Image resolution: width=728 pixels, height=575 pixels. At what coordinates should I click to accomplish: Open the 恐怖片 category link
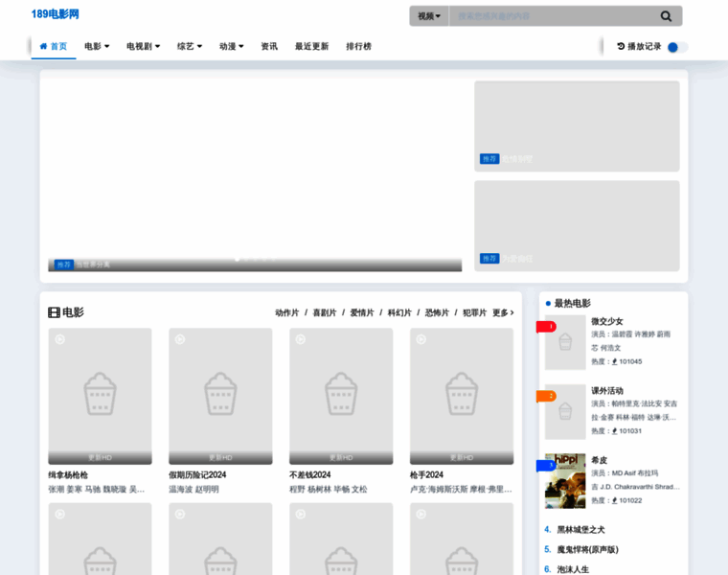(x=437, y=312)
